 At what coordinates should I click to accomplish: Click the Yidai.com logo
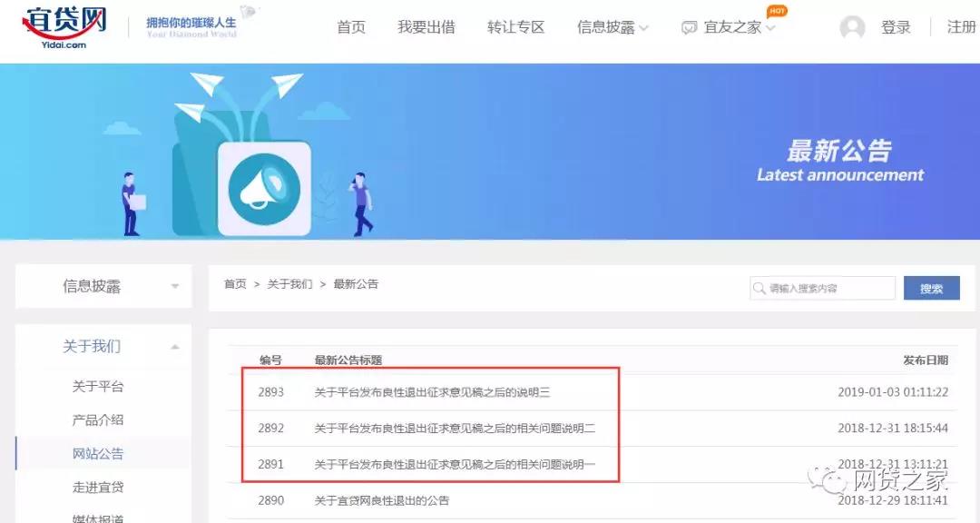[64, 25]
